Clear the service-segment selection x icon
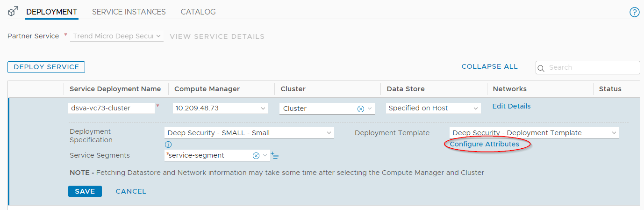This screenshot has height=210, width=644. pos(256,155)
